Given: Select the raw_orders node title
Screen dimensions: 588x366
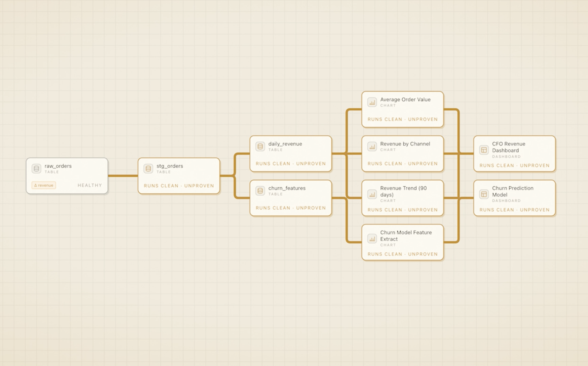Looking at the screenshot, I should click(58, 166).
